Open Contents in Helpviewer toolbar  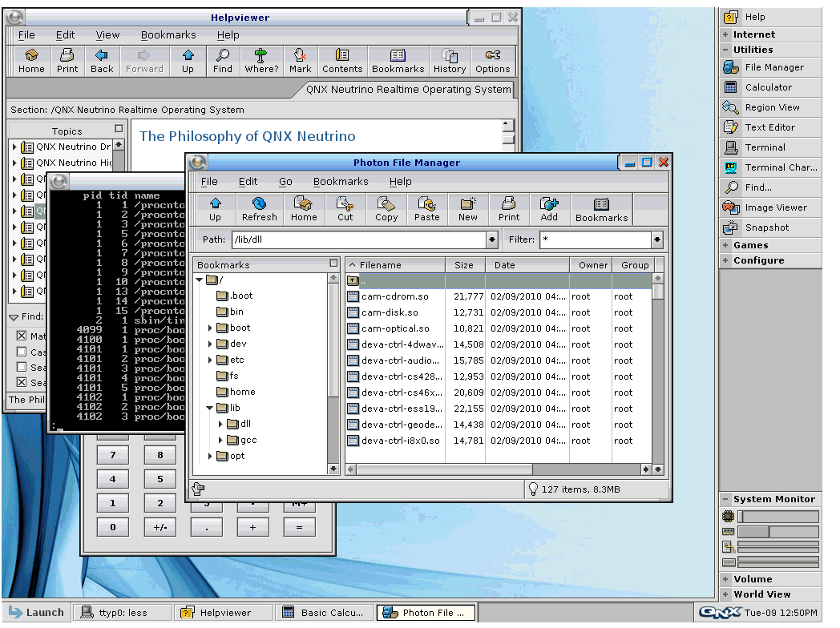click(x=342, y=61)
